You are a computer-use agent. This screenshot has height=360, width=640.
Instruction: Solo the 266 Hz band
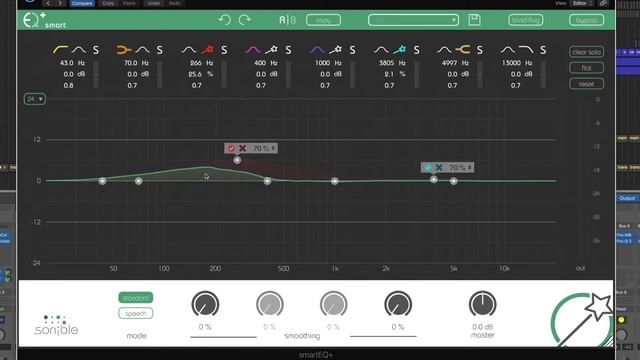pyautogui.click(x=224, y=50)
